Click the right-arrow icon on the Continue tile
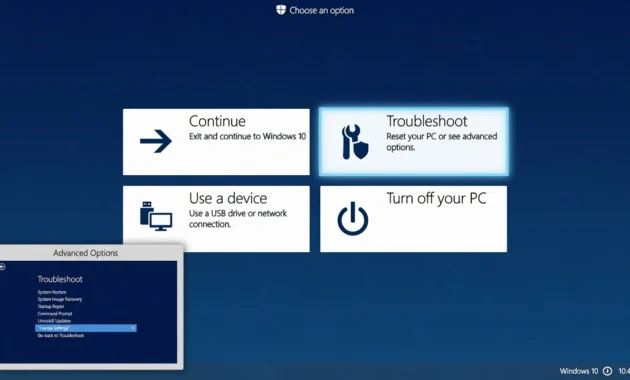The image size is (630, 380). pyautogui.click(x=156, y=141)
